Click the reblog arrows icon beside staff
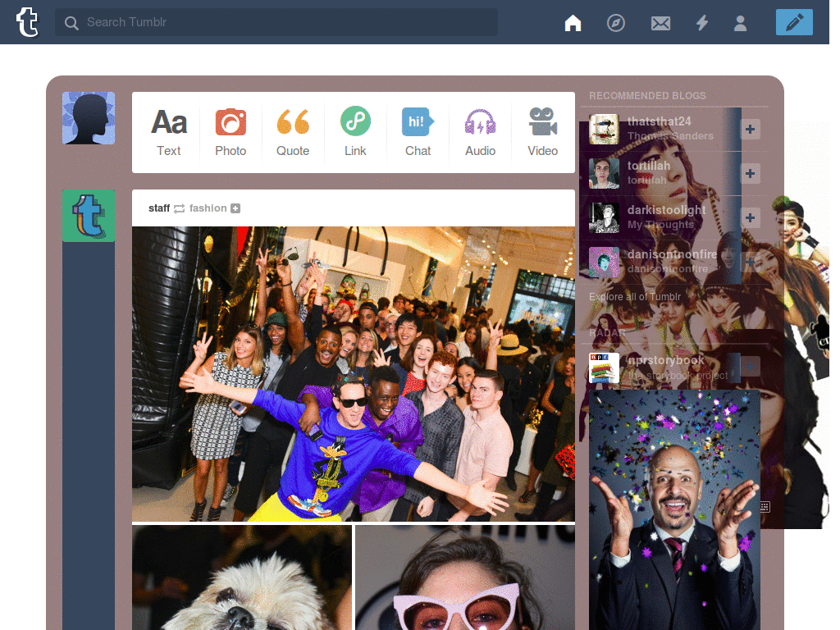Screen dimensions: 840x630 tap(179, 208)
